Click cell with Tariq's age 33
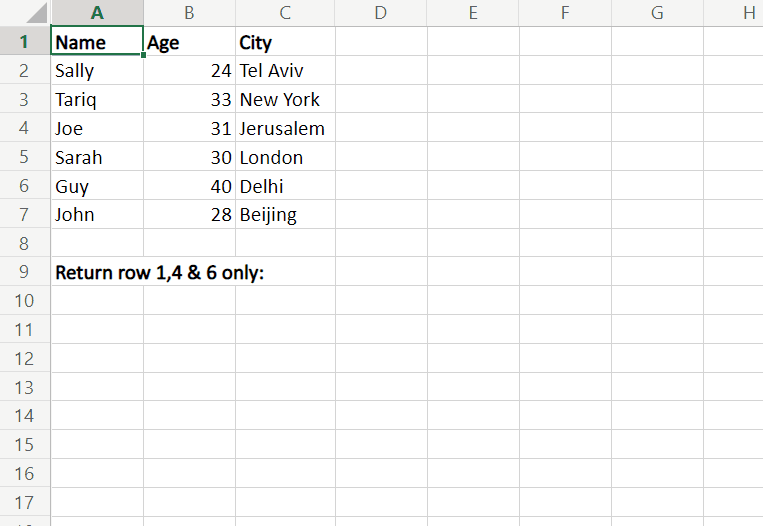763x526 pixels. (189, 100)
